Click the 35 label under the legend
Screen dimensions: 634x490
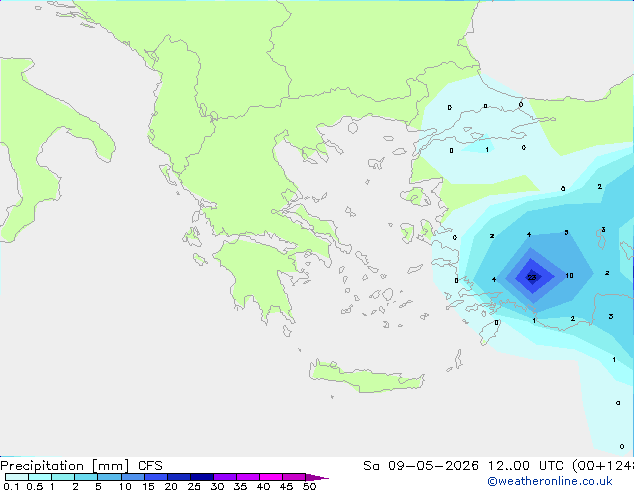(240, 486)
